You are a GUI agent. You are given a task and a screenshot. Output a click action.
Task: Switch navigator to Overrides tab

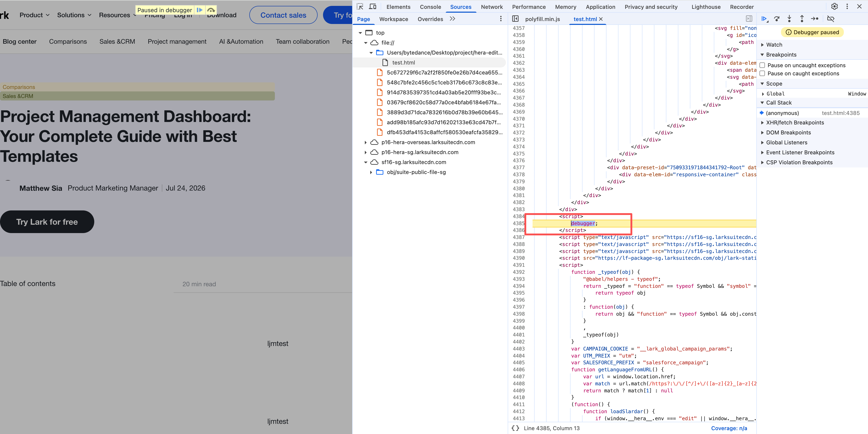click(x=430, y=19)
